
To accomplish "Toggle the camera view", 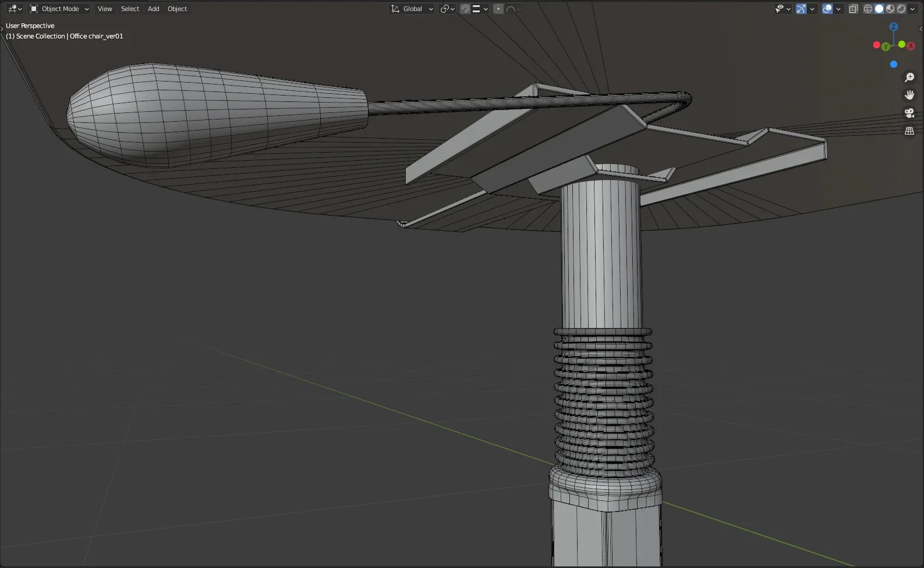I will click(909, 113).
